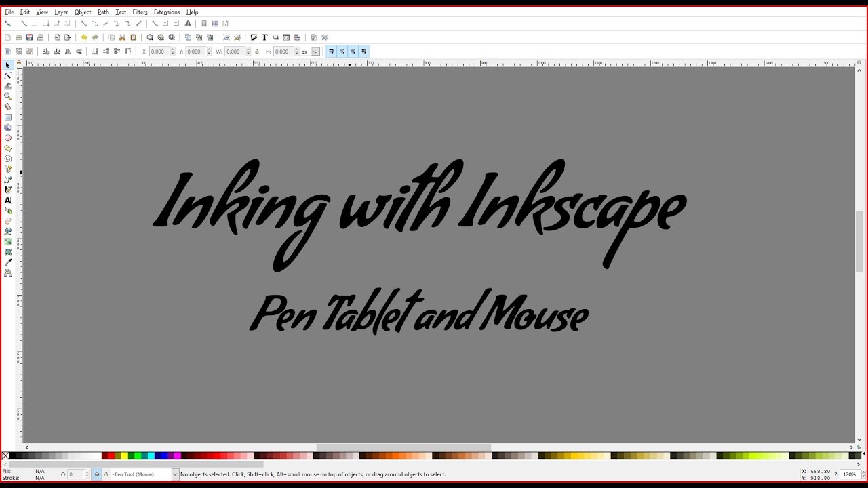
Task: Toggle snap to grids
Action: click(215, 23)
